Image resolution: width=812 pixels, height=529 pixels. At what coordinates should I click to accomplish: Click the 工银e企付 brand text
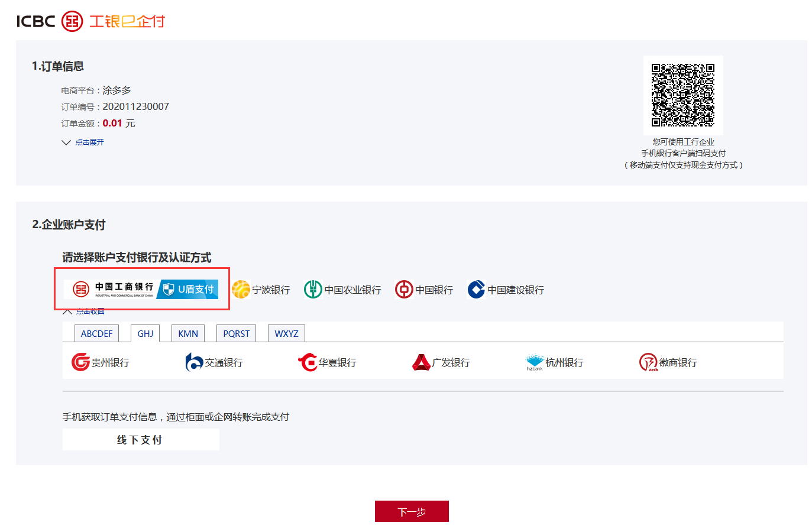tap(127, 21)
